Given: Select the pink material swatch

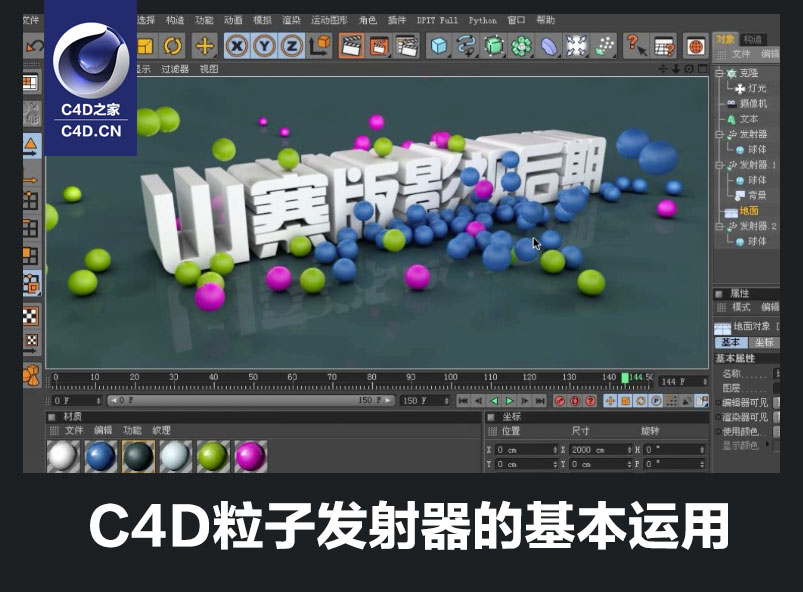Looking at the screenshot, I should pyautogui.click(x=249, y=455).
